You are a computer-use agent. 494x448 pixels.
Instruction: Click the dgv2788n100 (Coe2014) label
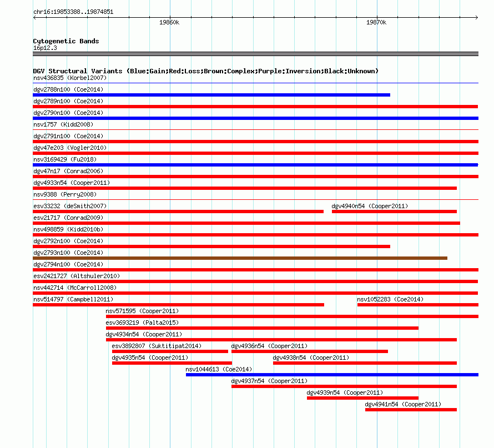click(x=68, y=89)
